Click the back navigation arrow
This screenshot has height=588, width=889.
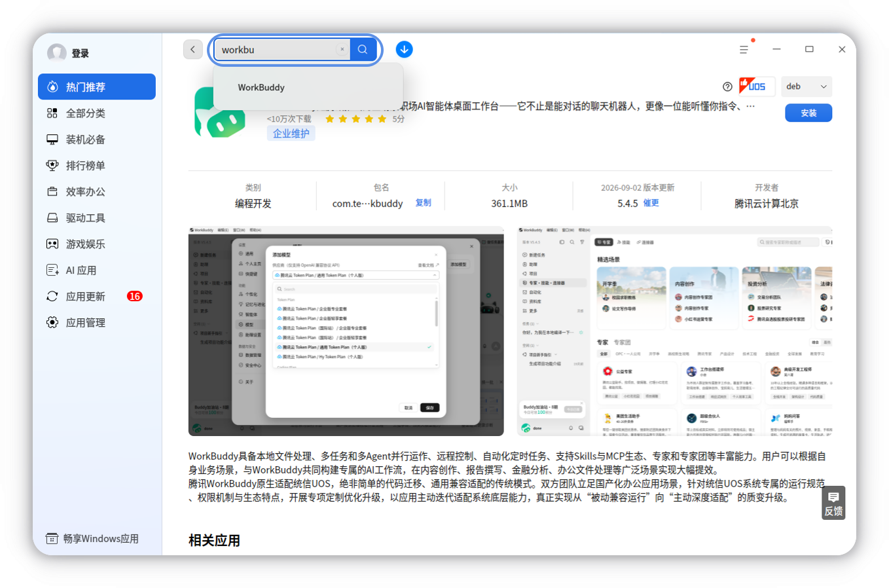click(192, 49)
